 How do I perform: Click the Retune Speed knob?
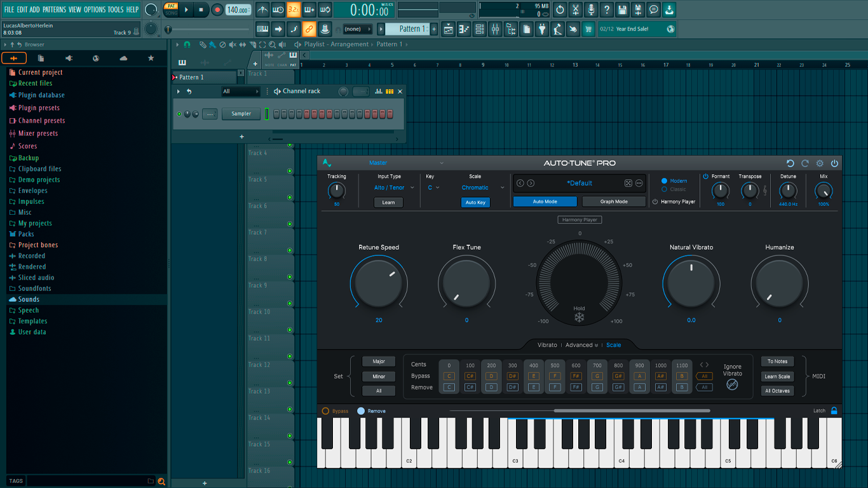click(379, 282)
